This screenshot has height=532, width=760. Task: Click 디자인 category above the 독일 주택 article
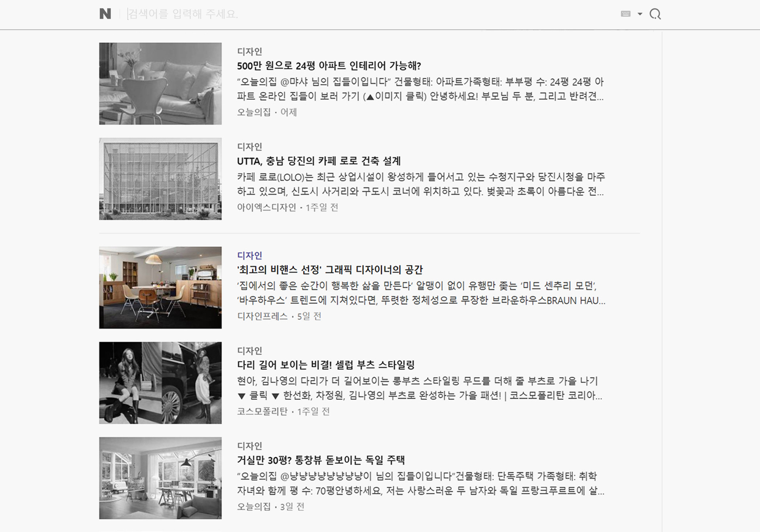tap(249, 446)
